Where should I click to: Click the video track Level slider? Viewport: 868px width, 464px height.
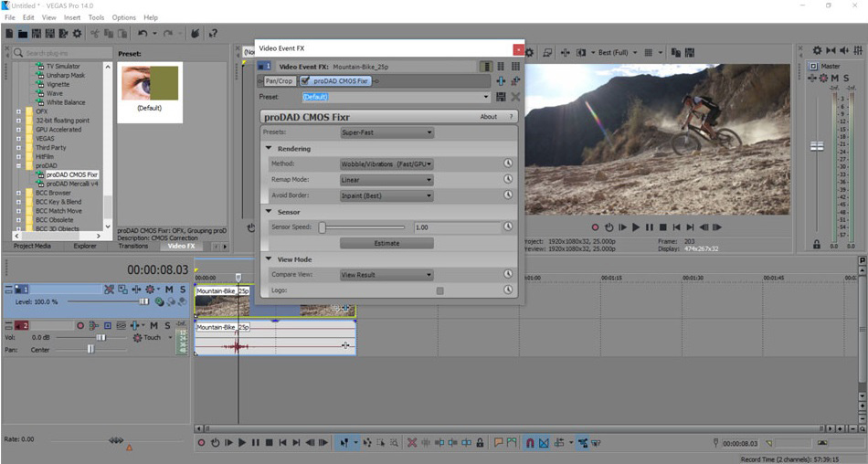pyautogui.click(x=108, y=301)
